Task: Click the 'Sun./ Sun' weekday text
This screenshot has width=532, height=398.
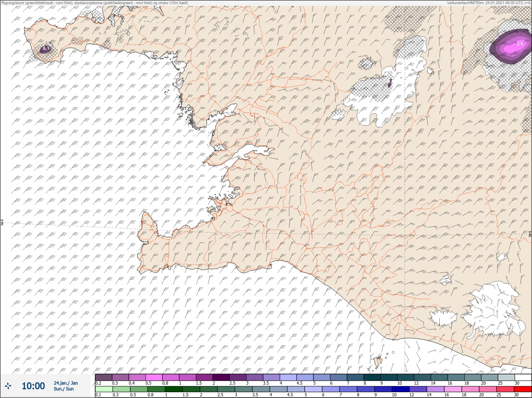Action: click(x=64, y=389)
